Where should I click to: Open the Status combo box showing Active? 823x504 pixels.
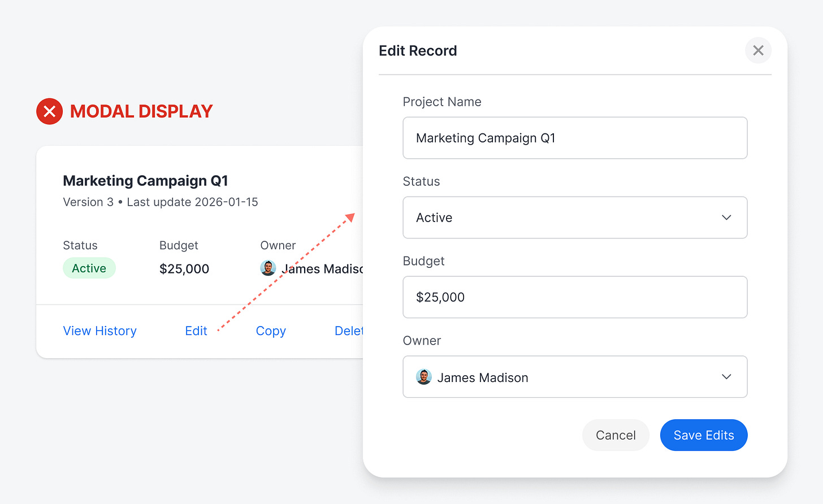click(565, 218)
